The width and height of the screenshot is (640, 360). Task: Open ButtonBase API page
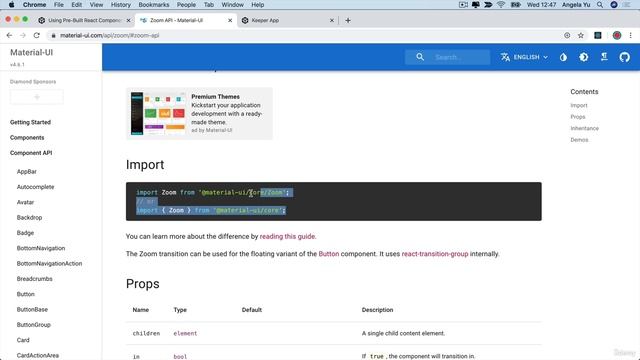32,309
